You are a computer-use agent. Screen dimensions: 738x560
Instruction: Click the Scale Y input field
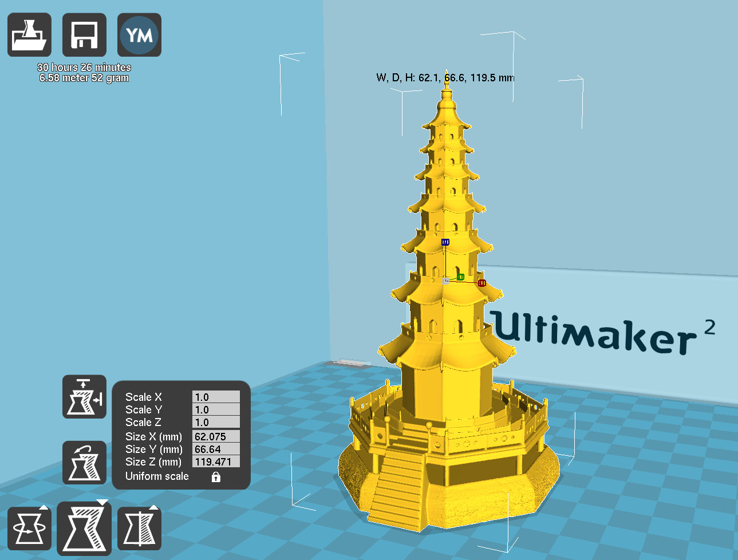pyautogui.click(x=216, y=409)
